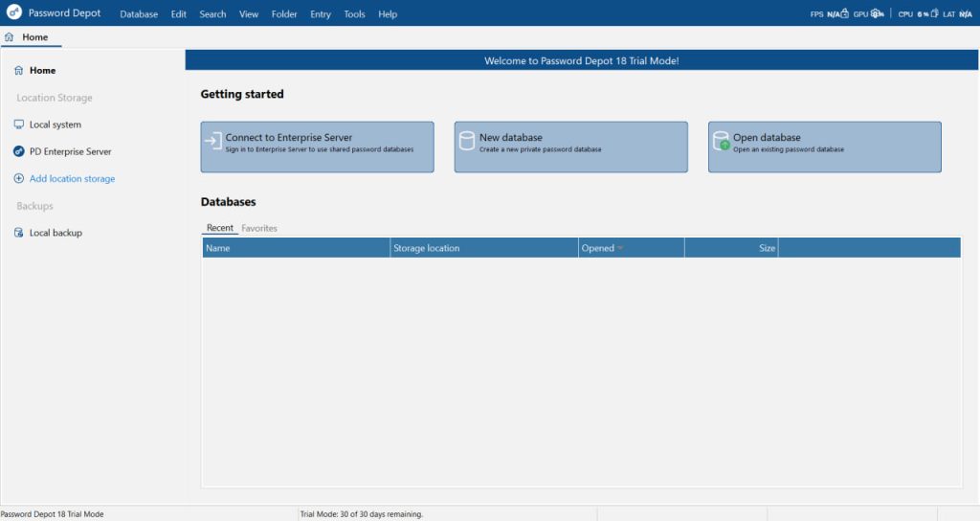This screenshot has width=980, height=521.
Task: Click 'Trial Mode: 30 of 30 days remaining' status
Action: (361, 514)
